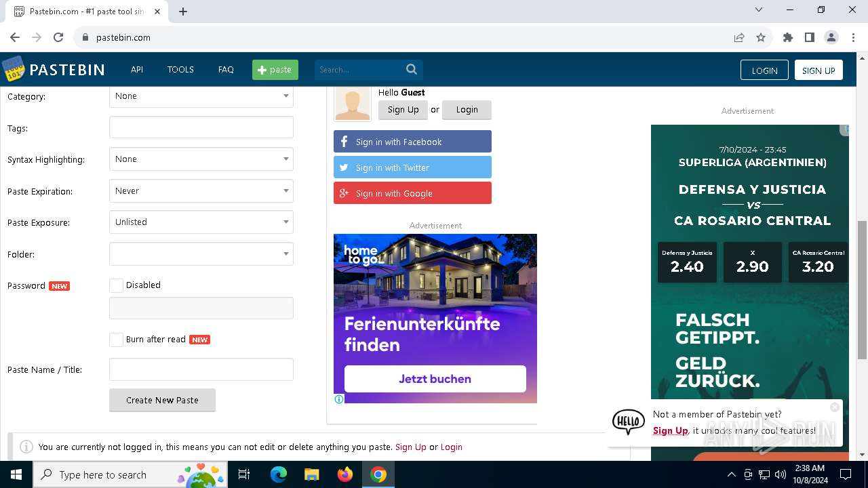The image size is (868, 488).
Task: Open the volume control tray icon
Action: pyautogui.click(x=780, y=474)
